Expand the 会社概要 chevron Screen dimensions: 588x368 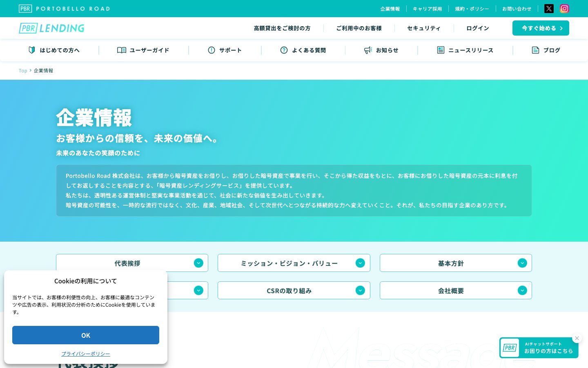[x=522, y=290]
